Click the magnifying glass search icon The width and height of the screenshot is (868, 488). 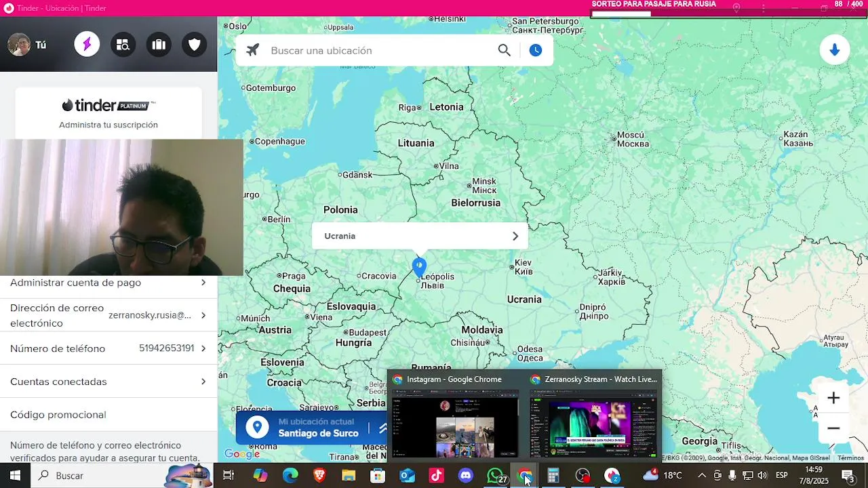[x=504, y=50]
